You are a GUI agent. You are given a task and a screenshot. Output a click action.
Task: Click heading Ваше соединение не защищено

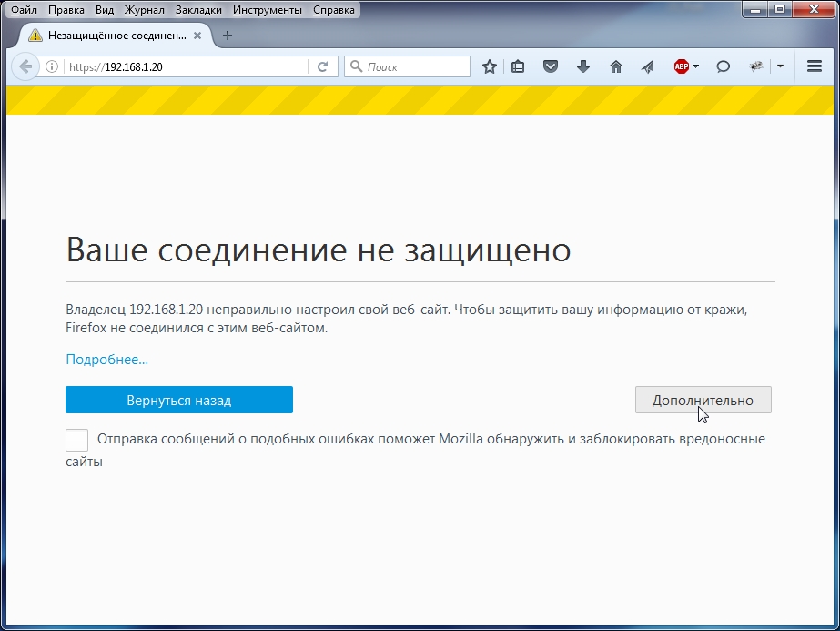click(319, 249)
